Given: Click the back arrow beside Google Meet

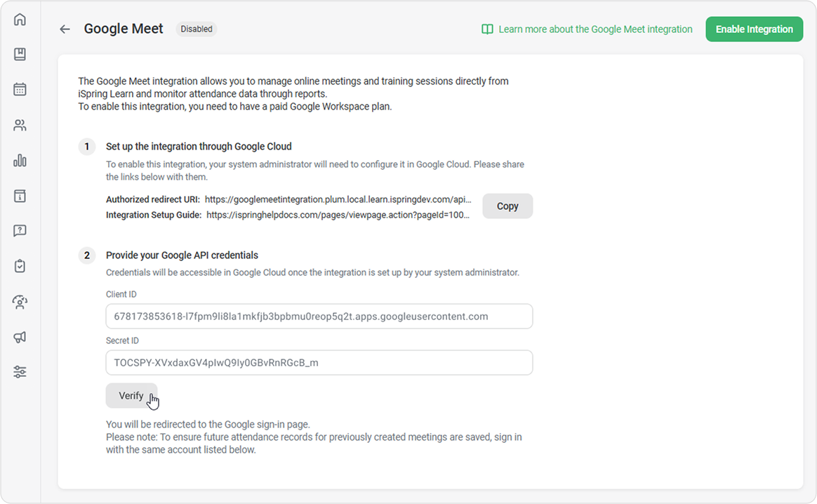Looking at the screenshot, I should coord(65,29).
